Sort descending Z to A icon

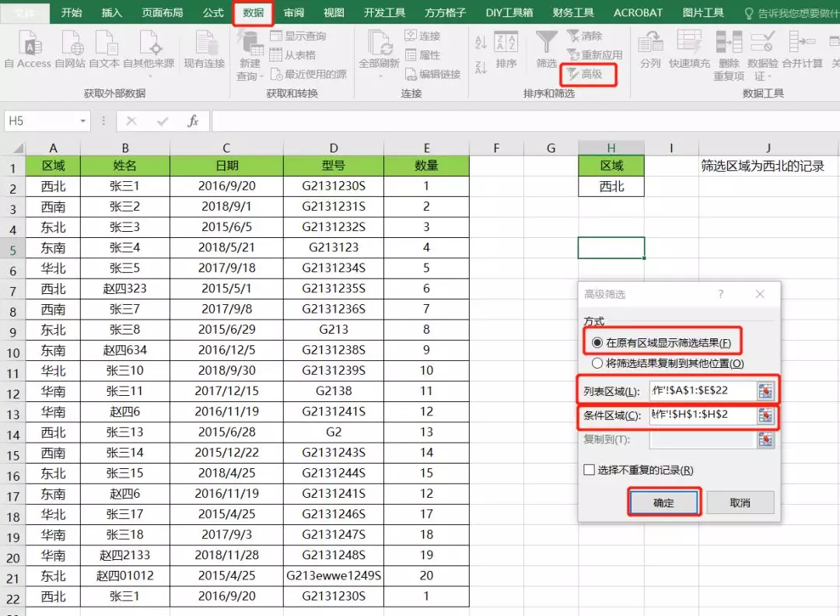481,68
